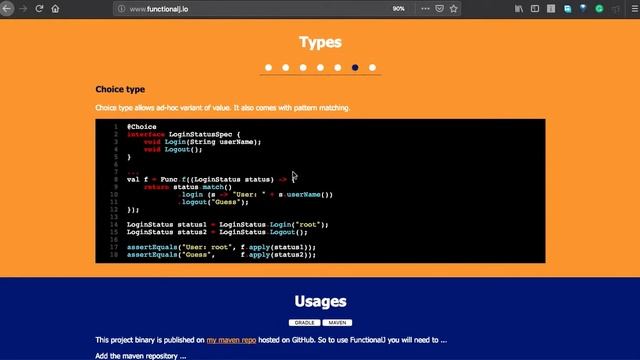Click 'assertEquals("Guess"' code line
Viewport: 640px width, 360px height.
[x=221, y=255]
